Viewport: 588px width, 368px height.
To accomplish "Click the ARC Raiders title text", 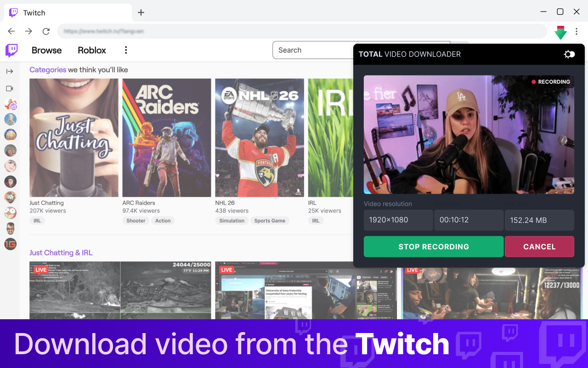I will tap(139, 203).
